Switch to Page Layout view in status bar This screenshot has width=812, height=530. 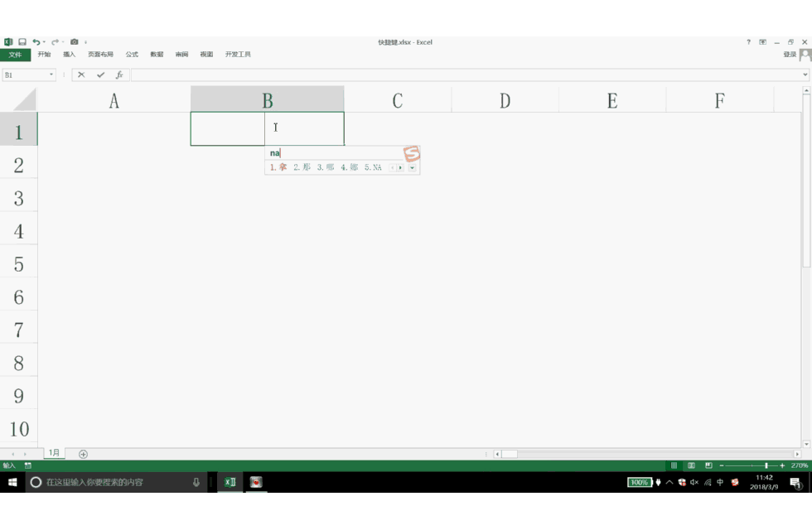tap(691, 465)
